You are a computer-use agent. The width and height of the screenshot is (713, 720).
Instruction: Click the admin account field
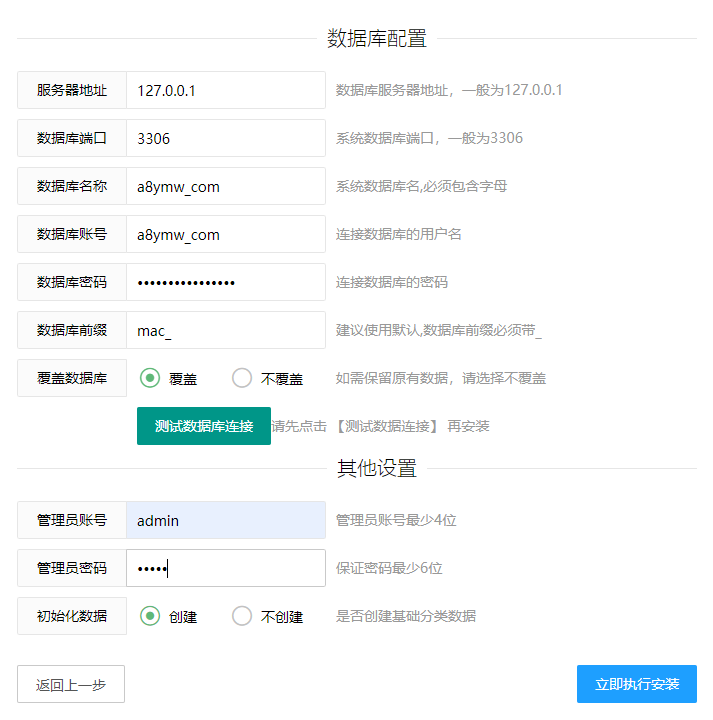pos(226,520)
